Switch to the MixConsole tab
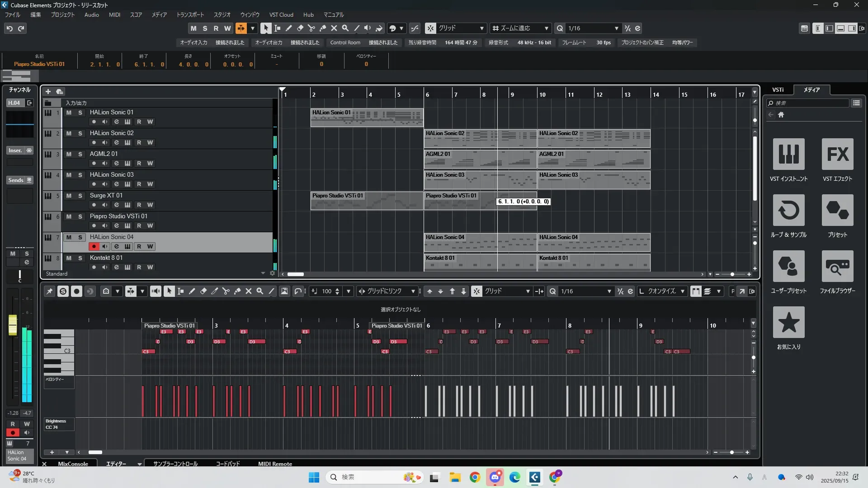This screenshot has height=488, width=868. 73,464
